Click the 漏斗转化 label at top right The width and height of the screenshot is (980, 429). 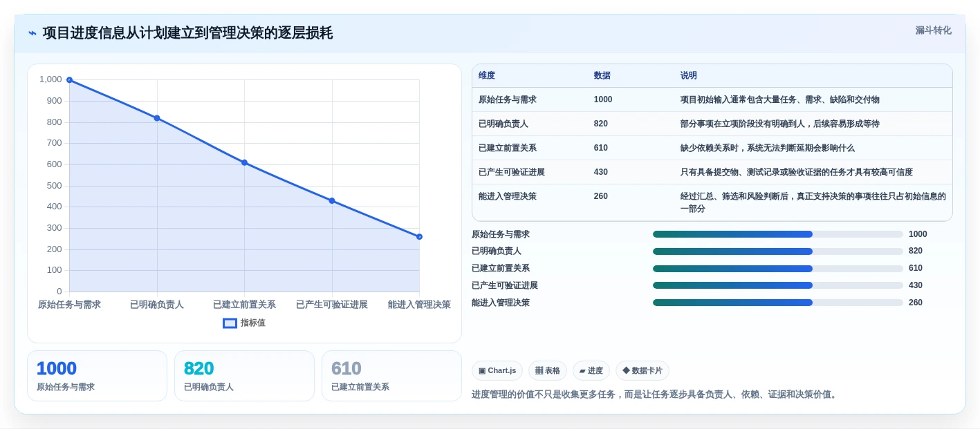933,30
